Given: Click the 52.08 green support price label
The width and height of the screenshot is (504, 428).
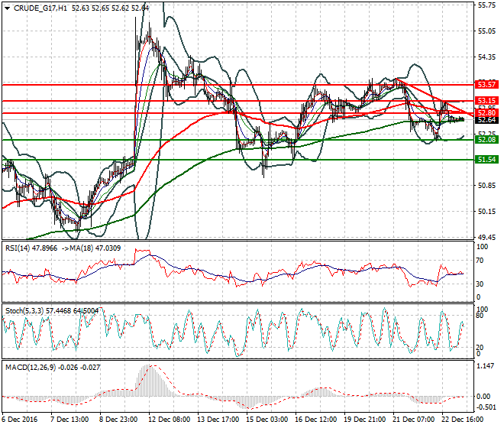Looking at the screenshot, I should coord(486,140).
